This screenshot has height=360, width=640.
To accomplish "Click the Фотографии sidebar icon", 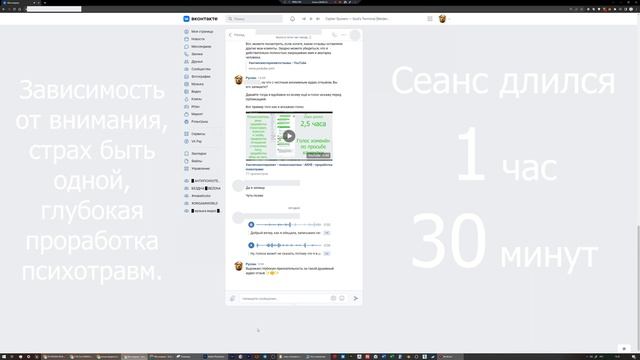I will pos(187,76).
